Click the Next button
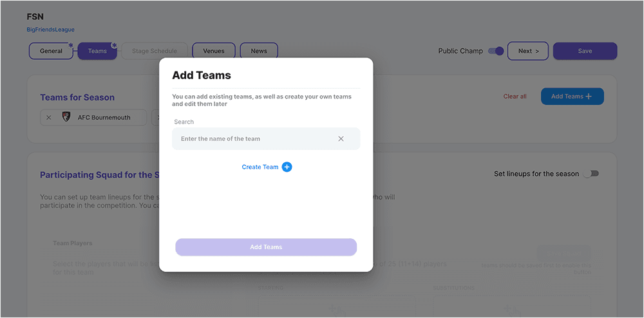 pos(528,51)
